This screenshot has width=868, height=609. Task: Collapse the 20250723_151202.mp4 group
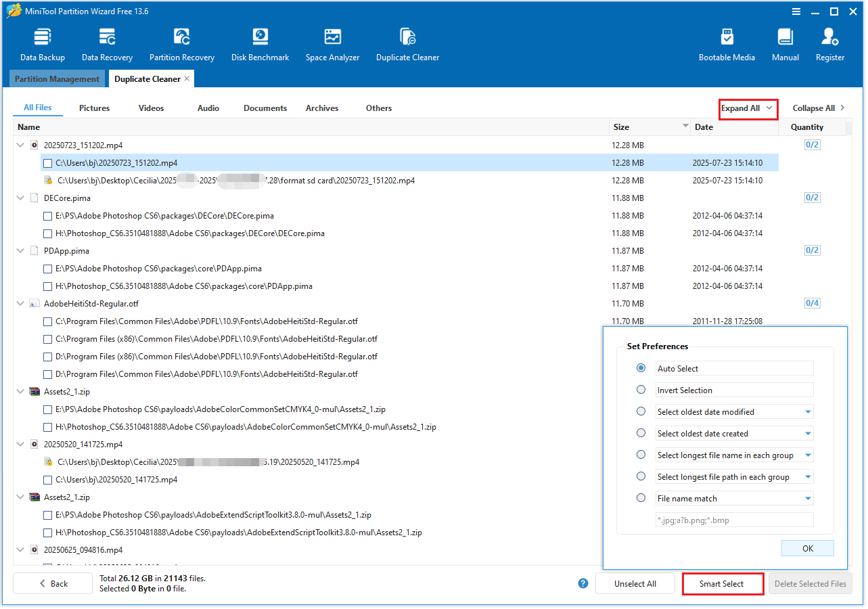tap(20, 145)
